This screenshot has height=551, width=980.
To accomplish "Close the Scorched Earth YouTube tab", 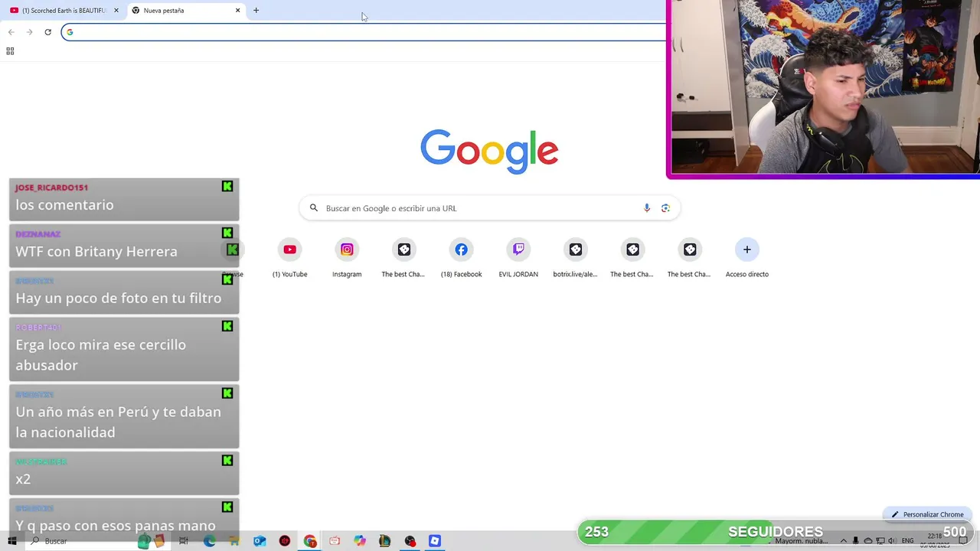I will [116, 11].
